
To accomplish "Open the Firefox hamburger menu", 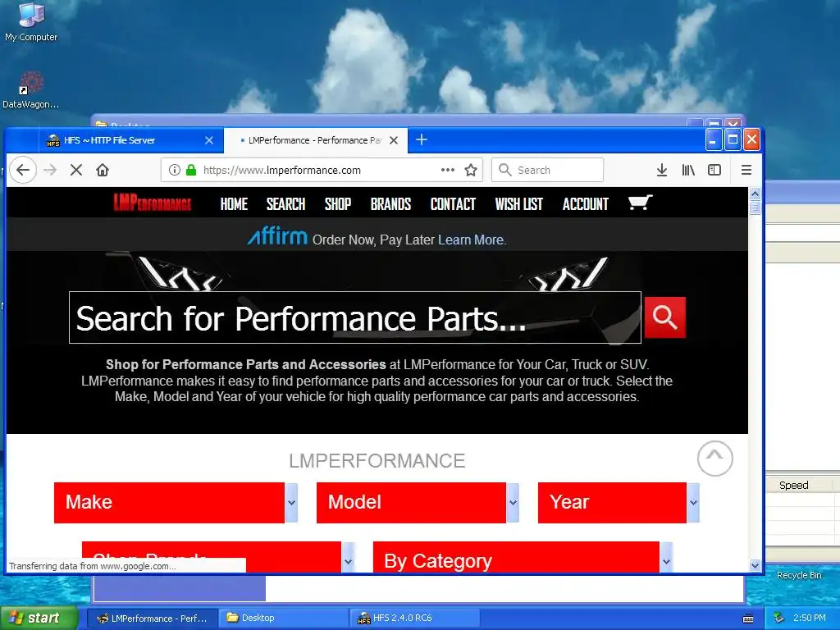I will coord(746,170).
